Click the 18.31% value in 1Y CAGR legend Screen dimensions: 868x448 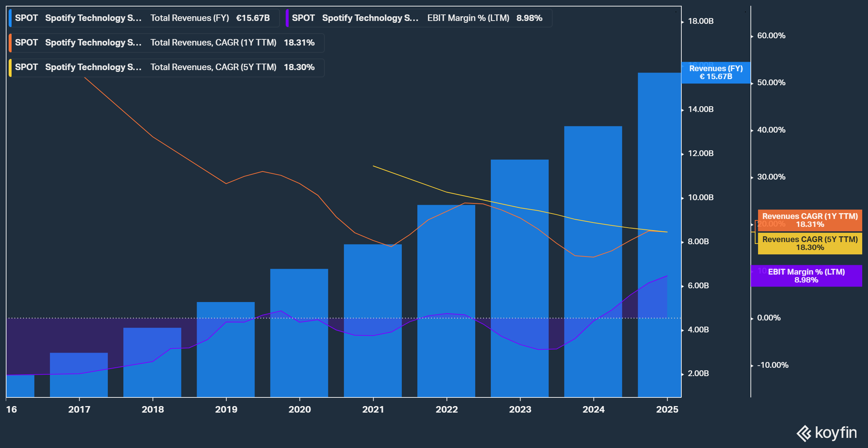click(299, 43)
